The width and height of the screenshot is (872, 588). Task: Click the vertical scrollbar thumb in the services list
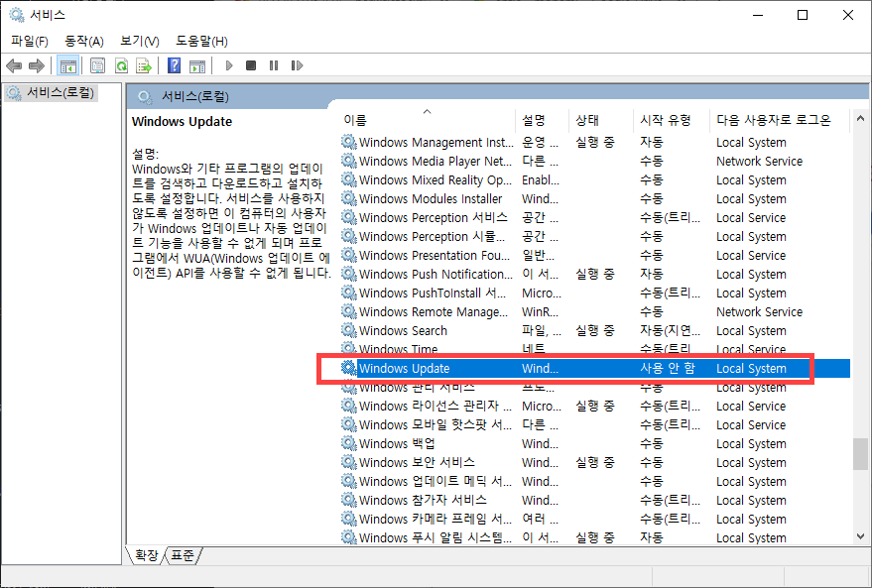click(x=860, y=454)
